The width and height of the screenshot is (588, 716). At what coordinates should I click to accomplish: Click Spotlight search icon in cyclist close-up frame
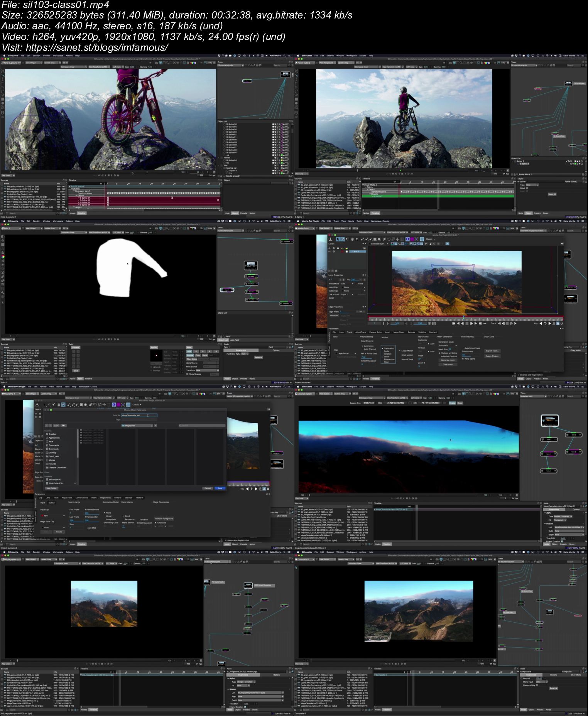click(284, 56)
